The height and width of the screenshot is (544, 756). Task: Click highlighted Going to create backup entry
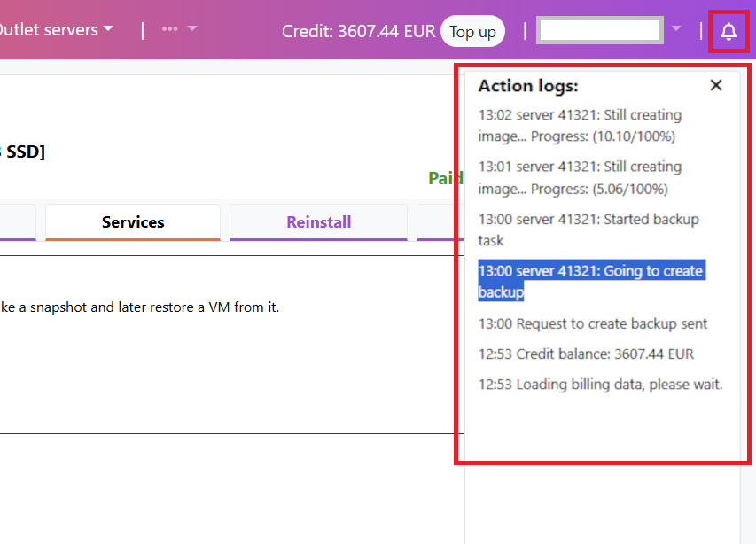coord(590,281)
